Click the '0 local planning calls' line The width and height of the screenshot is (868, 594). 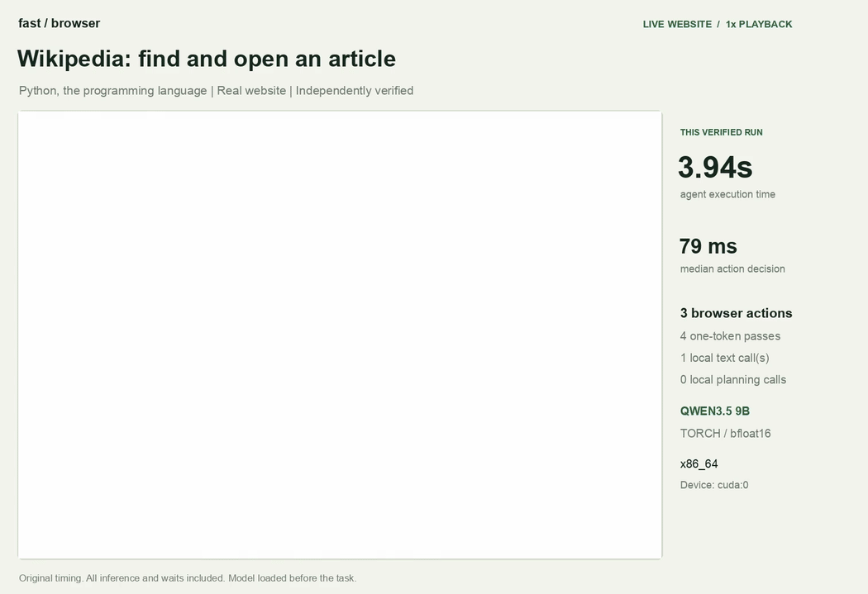click(733, 380)
